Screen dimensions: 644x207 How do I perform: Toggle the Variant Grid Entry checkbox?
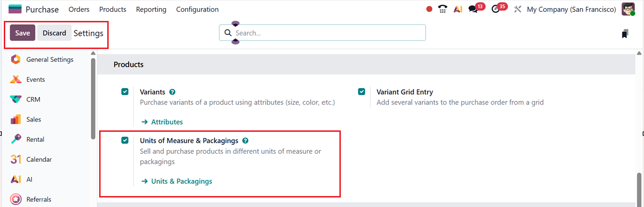362,92
